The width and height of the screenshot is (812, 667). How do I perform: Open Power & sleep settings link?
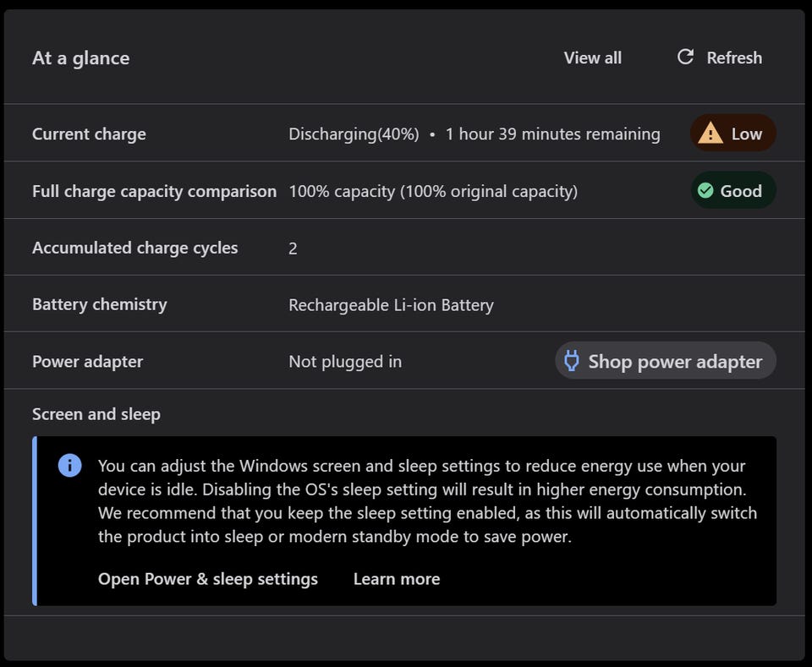click(208, 579)
